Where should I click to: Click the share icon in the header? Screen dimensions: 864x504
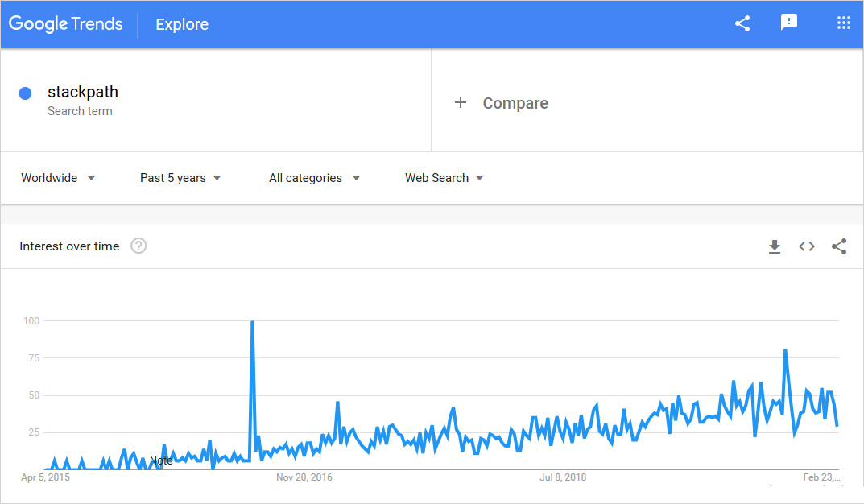point(742,23)
